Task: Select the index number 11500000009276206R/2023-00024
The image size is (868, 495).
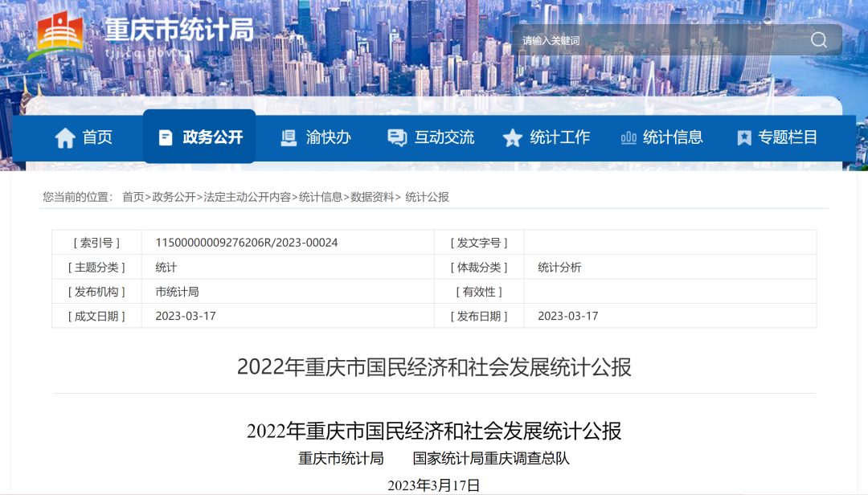Action: tap(247, 243)
